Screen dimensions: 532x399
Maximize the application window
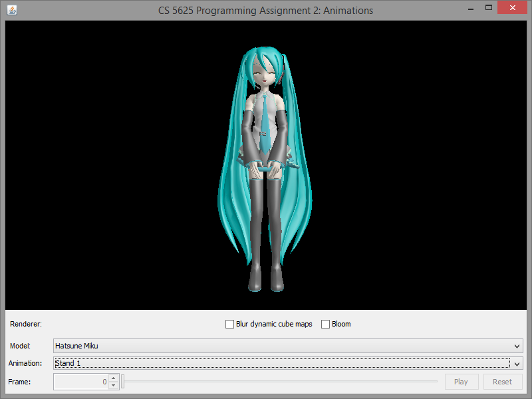tap(489, 8)
